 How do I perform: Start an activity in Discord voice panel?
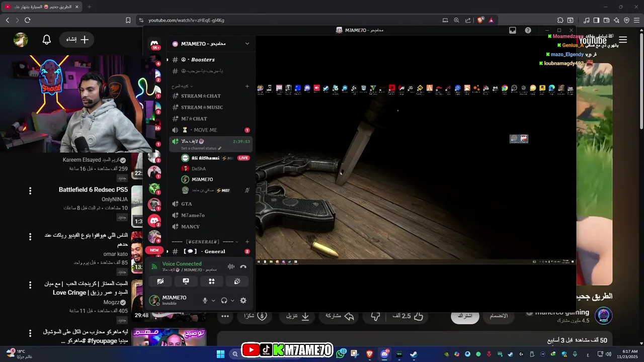click(x=212, y=282)
